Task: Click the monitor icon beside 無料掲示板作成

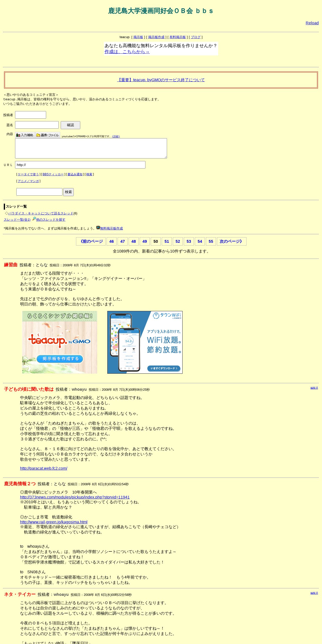Action: point(98,228)
